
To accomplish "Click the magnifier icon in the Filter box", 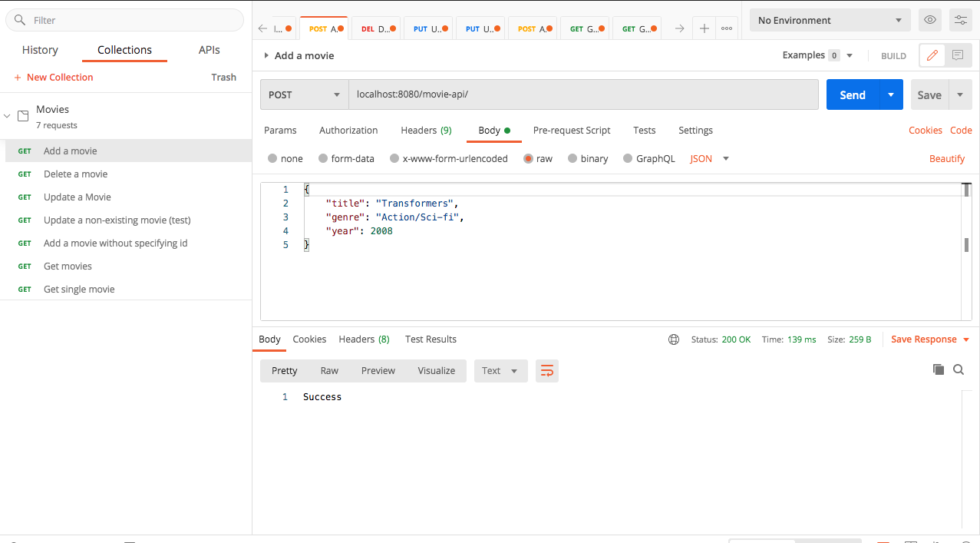I will [19, 21].
